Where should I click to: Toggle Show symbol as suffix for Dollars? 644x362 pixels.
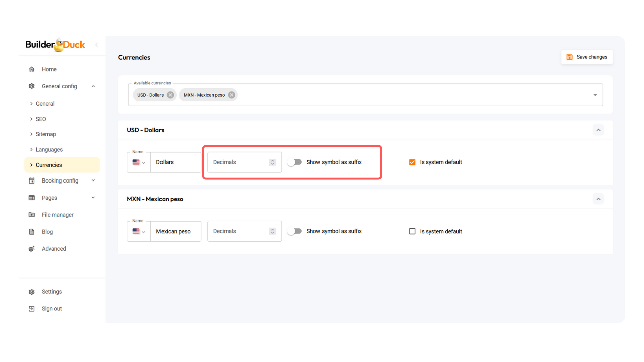(294, 162)
